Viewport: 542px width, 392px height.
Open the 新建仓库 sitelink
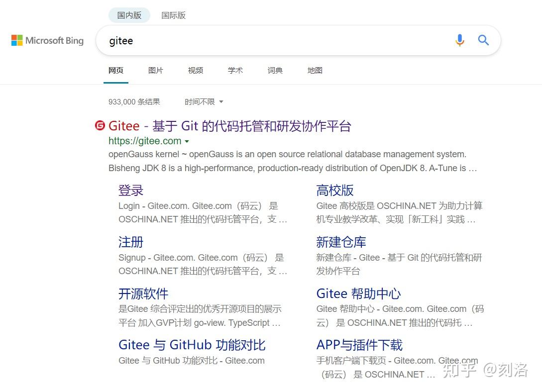[341, 242]
